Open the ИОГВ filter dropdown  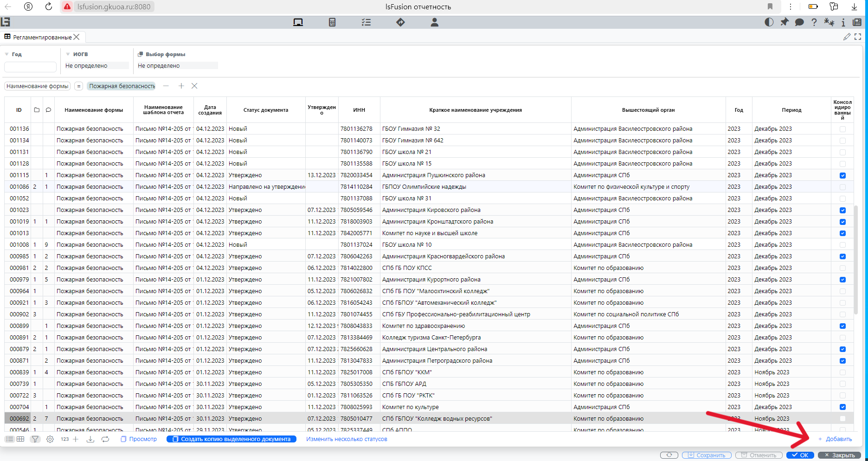pos(96,66)
